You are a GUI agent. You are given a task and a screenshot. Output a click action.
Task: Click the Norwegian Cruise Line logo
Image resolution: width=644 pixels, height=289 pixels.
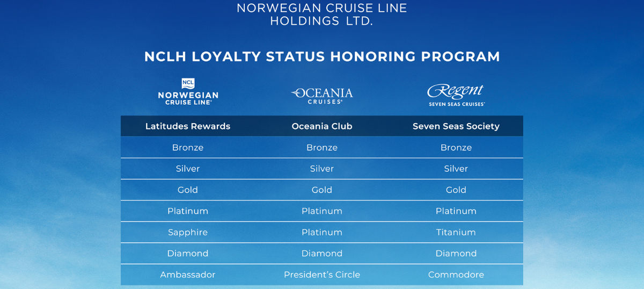point(188,91)
